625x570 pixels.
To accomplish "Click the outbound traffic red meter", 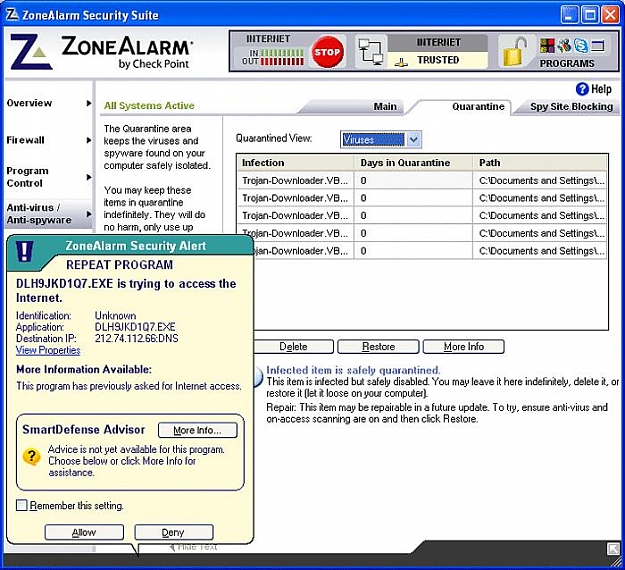I will (282, 61).
